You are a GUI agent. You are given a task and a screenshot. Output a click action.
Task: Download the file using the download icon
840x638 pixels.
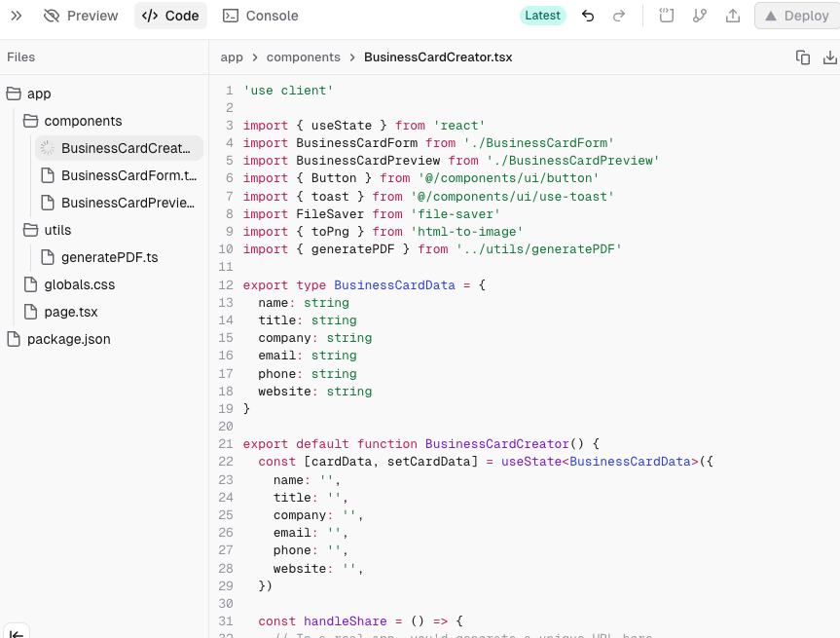[829, 57]
